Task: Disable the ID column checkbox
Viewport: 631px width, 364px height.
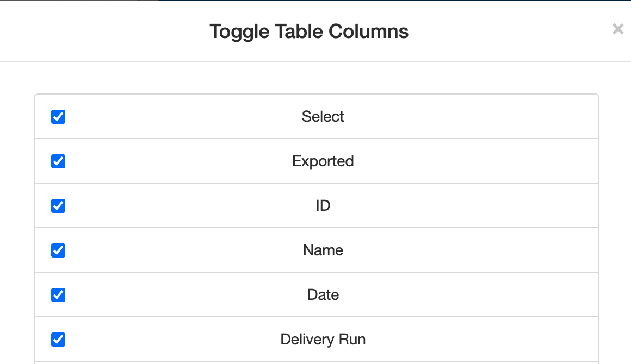Action: [x=58, y=206]
